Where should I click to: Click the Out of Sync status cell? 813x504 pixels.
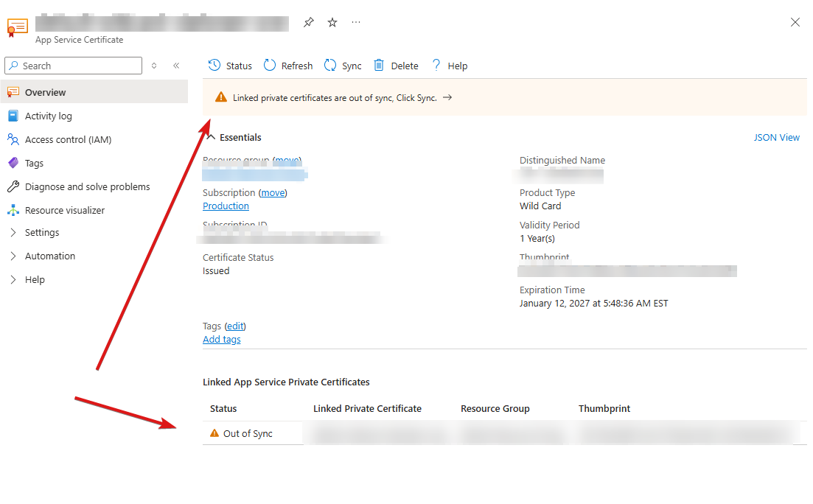248,433
